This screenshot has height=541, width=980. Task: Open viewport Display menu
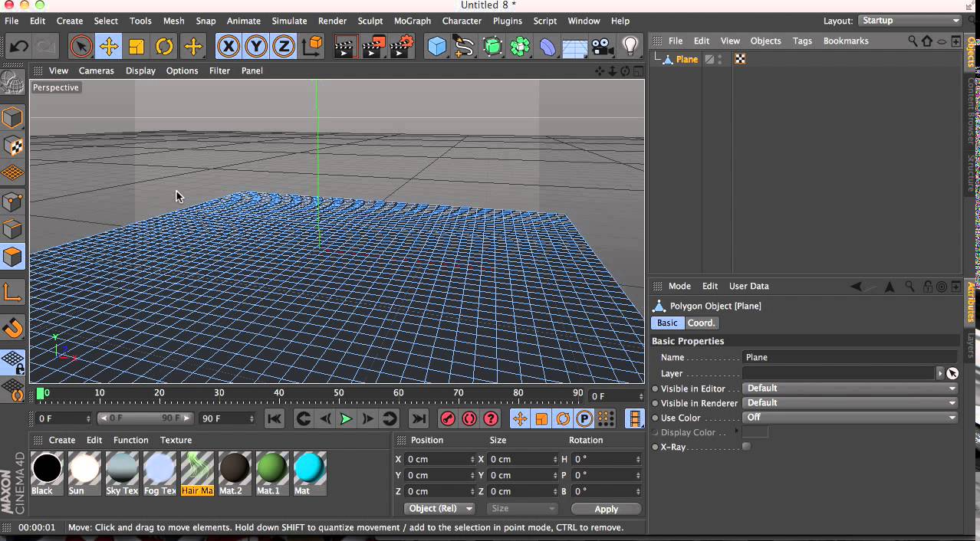(x=140, y=70)
